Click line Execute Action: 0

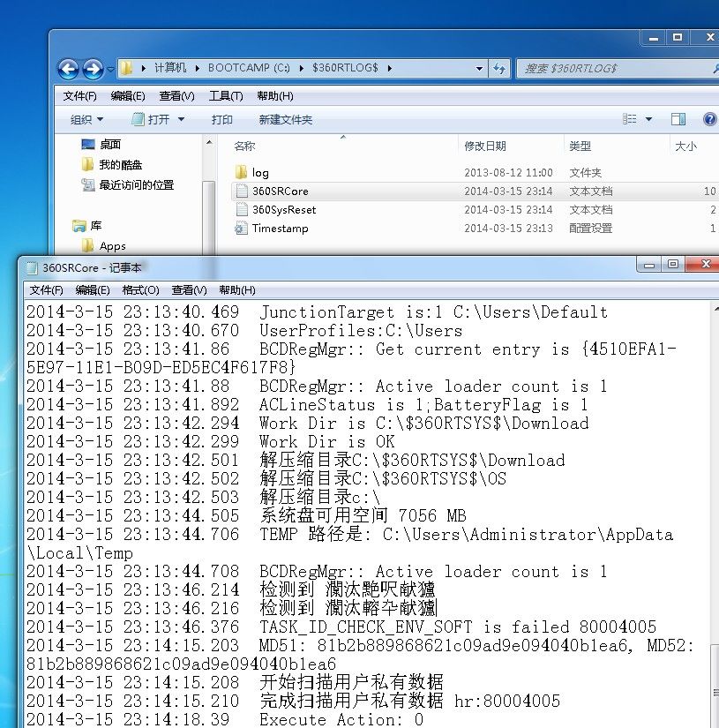[225, 719]
